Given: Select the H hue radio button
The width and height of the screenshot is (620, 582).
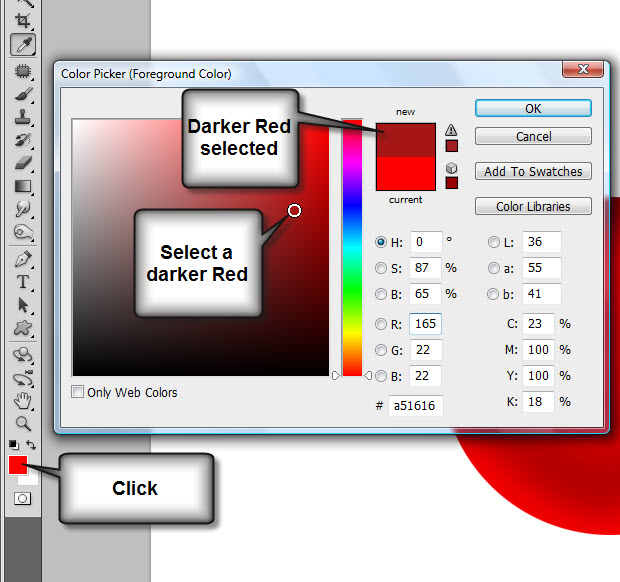Looking at the screenshot, I should (381, 242).
